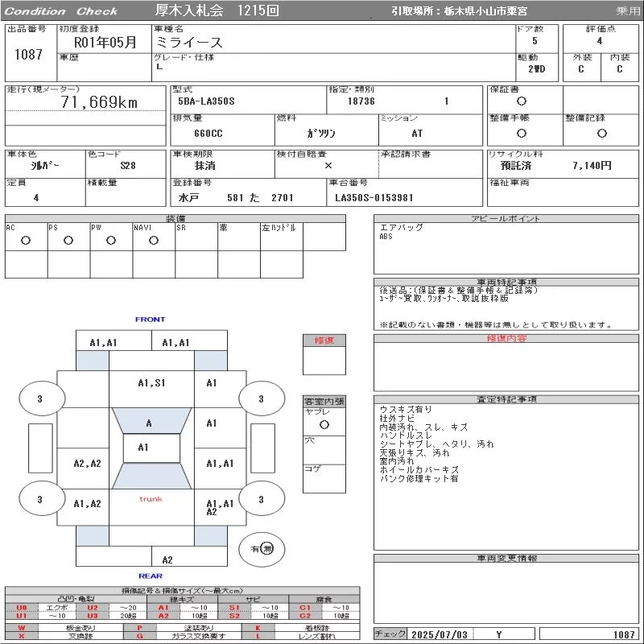Click the pickup location 栃木県小山市粟宮

tap(485, 11)
